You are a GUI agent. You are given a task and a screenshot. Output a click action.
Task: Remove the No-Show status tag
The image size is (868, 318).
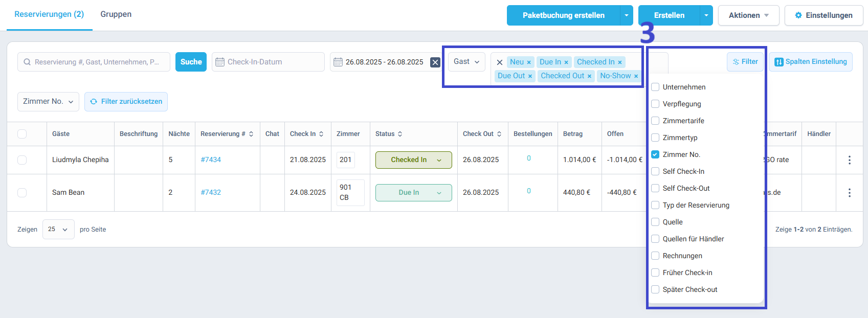[x=636, y=76]
